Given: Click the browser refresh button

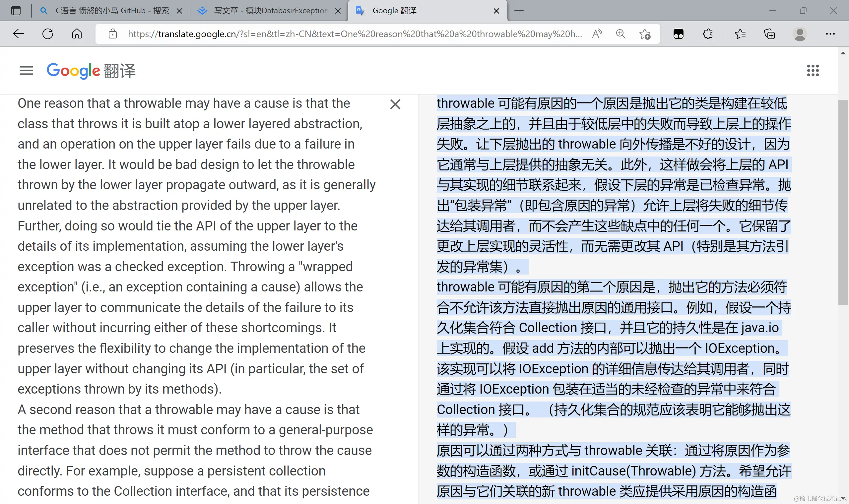Looking at the screenshot, I should click(x=48, y=34).
